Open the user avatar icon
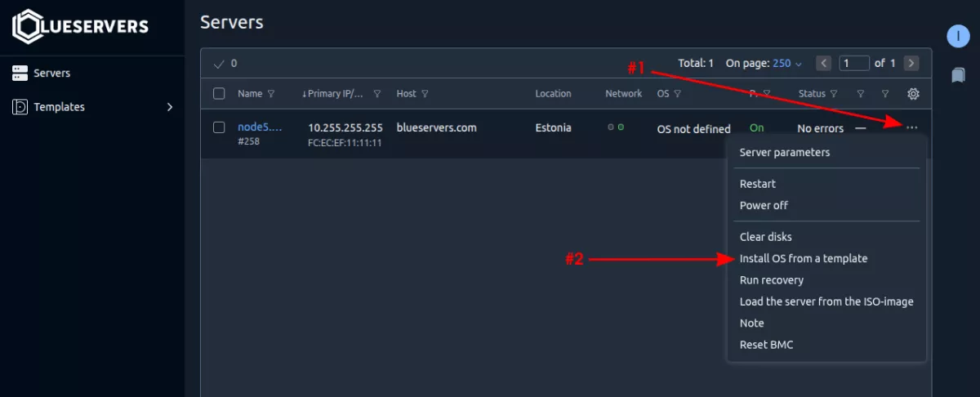The height and width of the screenshot is (397, 980). (958, 36)
